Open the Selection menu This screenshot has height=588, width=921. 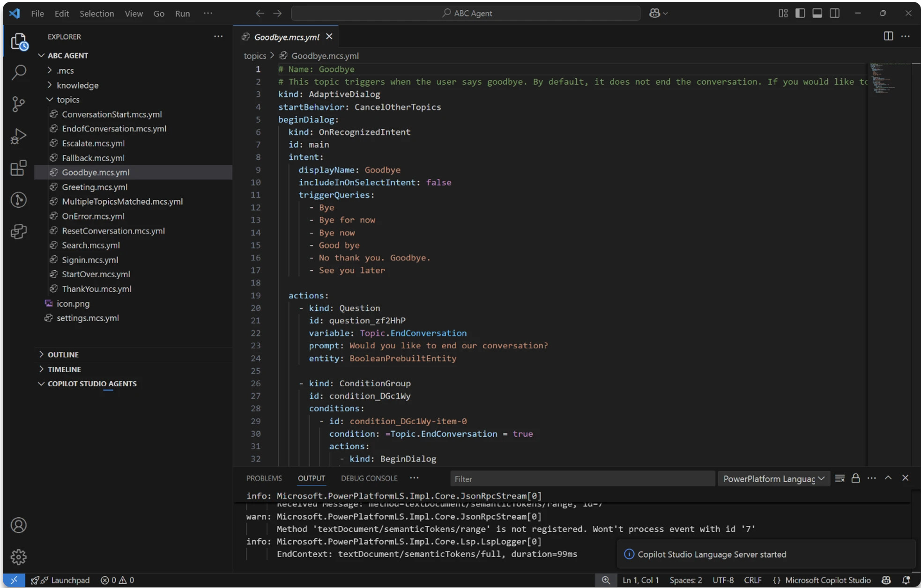[x=97, y=14]
